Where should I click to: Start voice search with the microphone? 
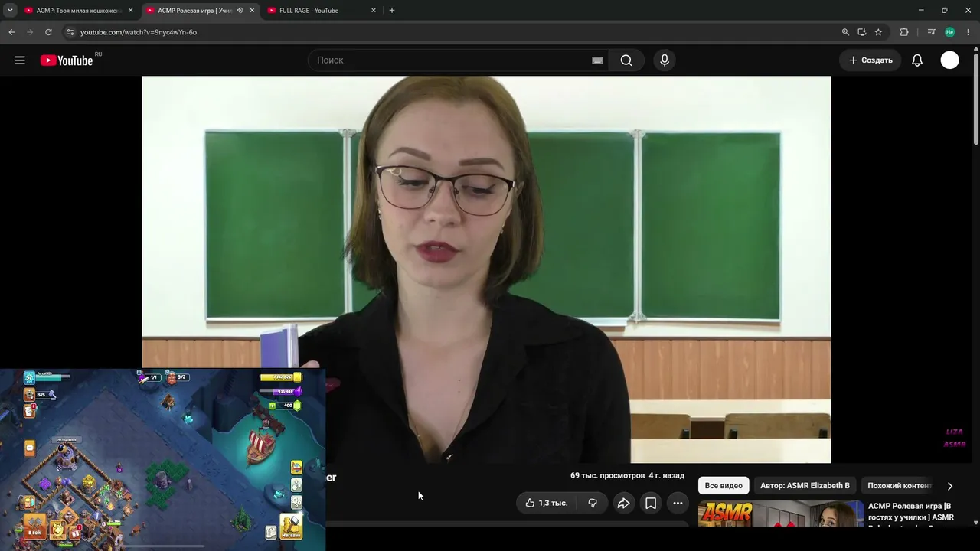point(664,60)
